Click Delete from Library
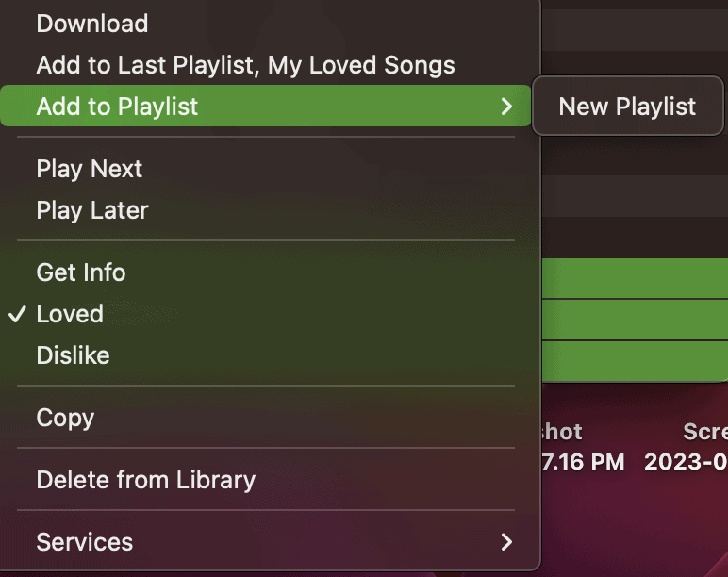The width and height of the screenshot is (728, 577). click(x=145, y=480)
